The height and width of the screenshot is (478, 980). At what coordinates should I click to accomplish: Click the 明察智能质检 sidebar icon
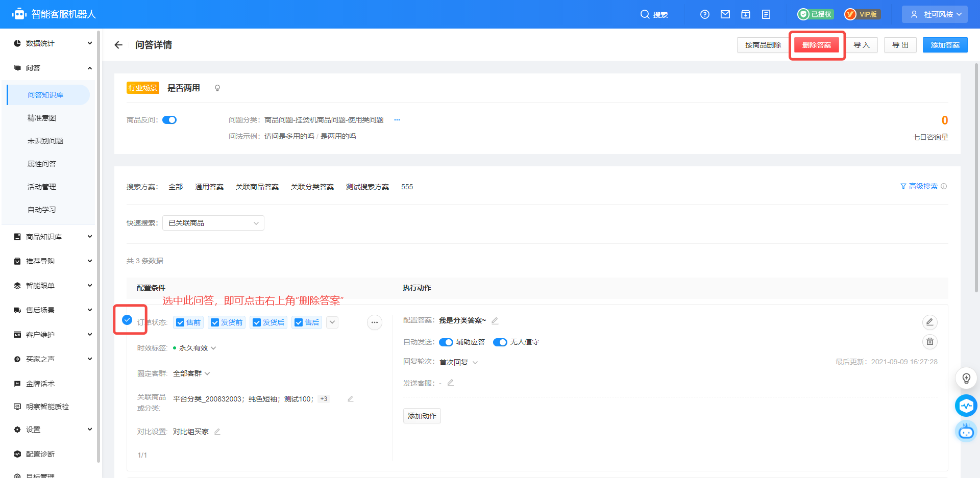tap(17, 407)
